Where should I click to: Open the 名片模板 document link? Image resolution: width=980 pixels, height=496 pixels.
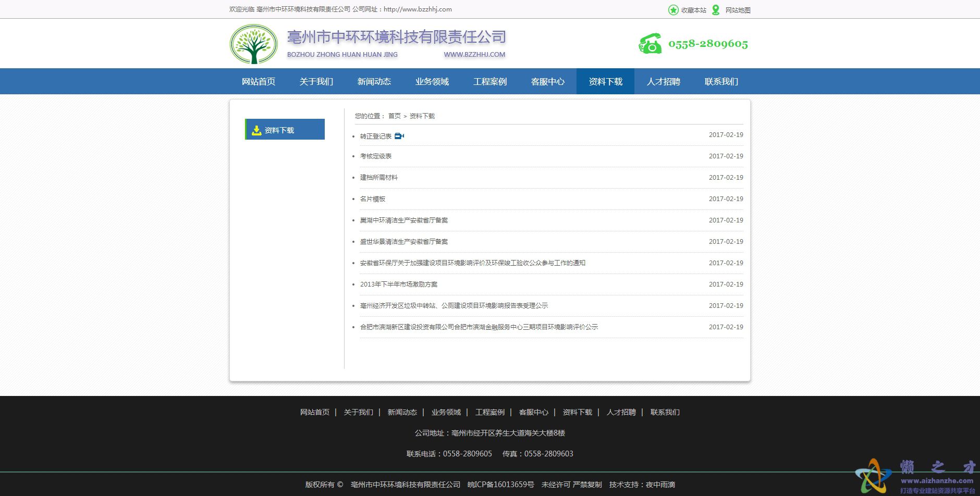pos(372,199)
